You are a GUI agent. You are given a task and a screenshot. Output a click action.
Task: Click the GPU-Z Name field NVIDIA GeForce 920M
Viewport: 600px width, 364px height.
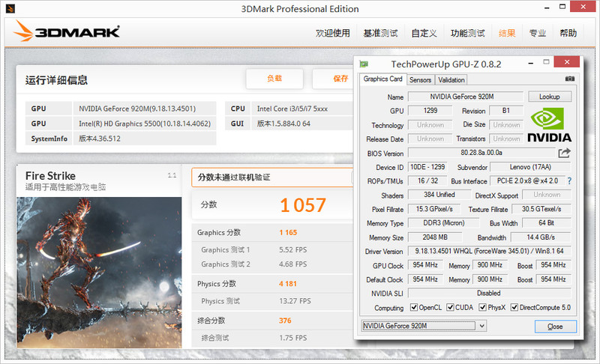[465, 97]
